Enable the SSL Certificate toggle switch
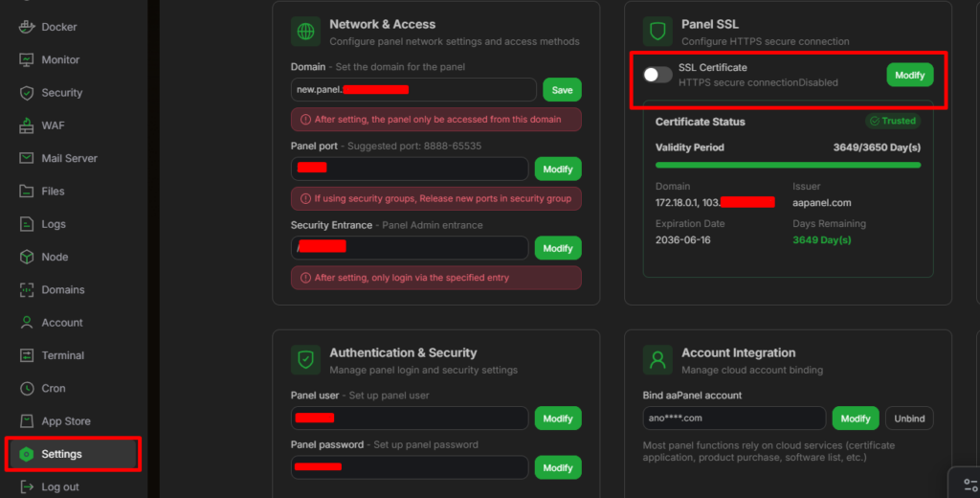980x498 pixels. pos(657,75)
